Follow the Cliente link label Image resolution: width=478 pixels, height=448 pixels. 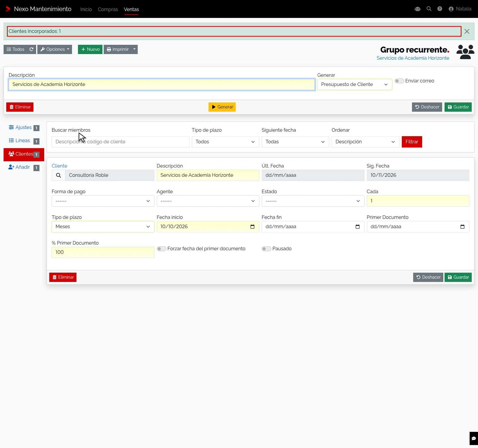tap(59, 166)
